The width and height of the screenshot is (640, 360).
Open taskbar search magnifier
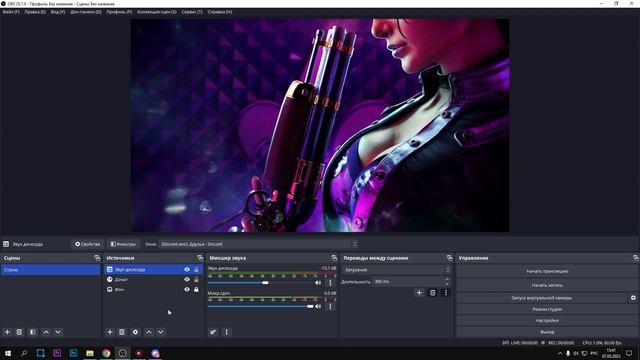click(24, 353)
